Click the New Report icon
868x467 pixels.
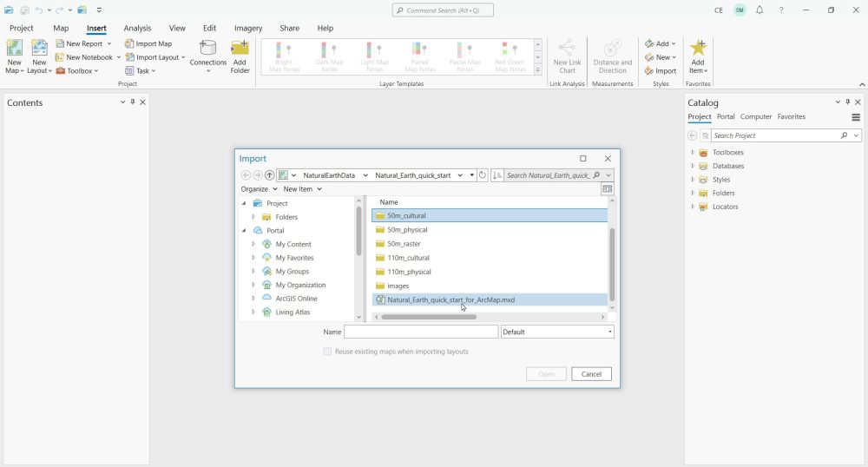pyautogui.click(x=61, y=43)
